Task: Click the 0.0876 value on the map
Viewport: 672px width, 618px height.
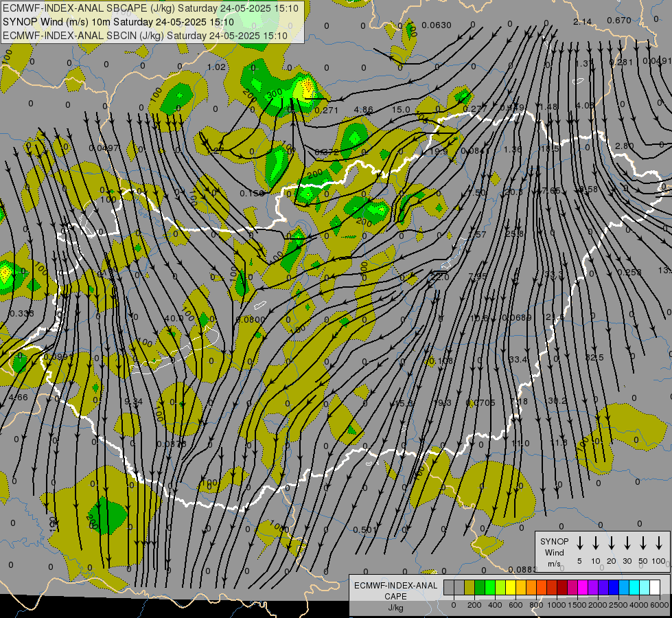Action: click(172, 444)
